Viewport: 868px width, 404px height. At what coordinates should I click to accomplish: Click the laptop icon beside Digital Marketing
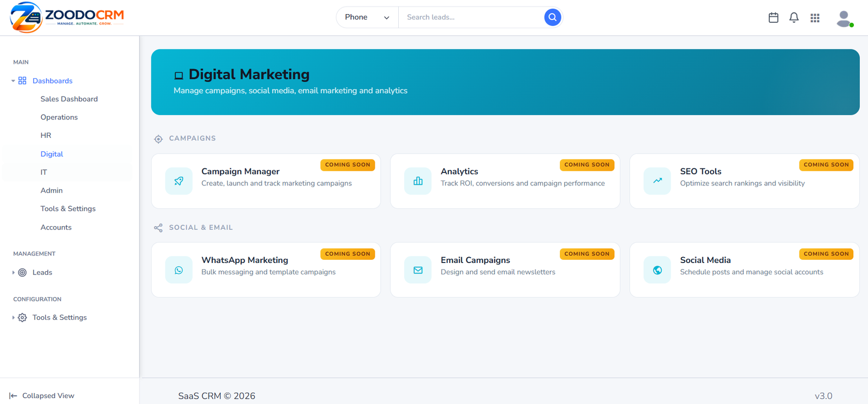click(178, 75)
